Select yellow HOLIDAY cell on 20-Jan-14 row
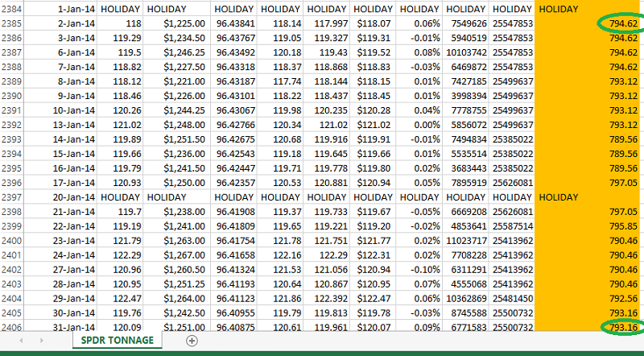The image size is (644, 356). pos(588,197)
